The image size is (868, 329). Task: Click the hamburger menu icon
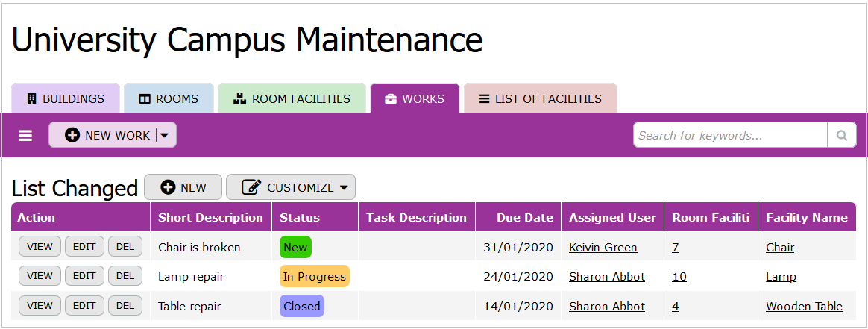coord(26,136)
